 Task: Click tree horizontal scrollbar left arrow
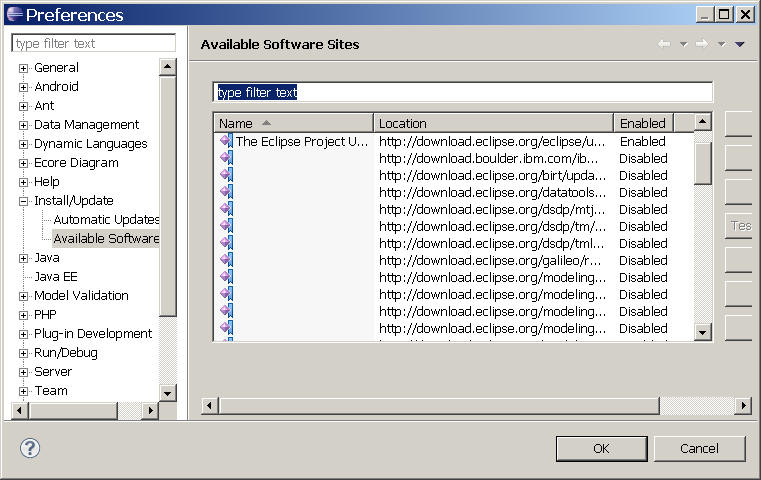coord(19,411)
